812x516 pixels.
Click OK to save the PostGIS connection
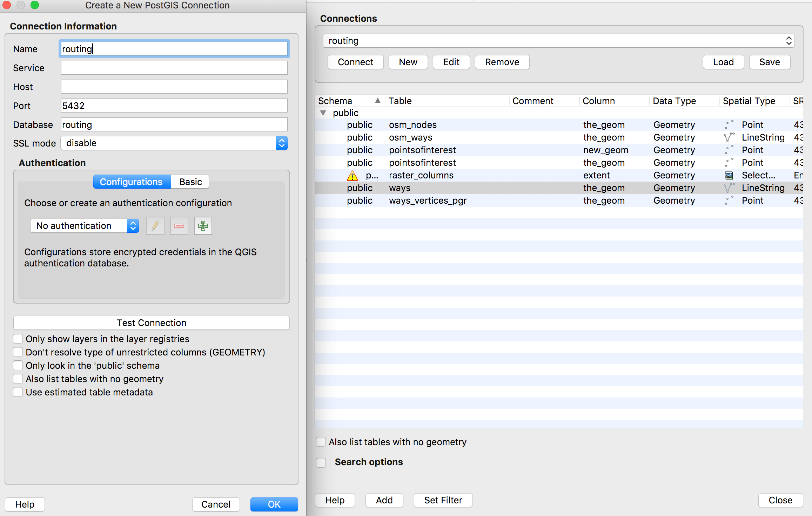tap(274, 504)
